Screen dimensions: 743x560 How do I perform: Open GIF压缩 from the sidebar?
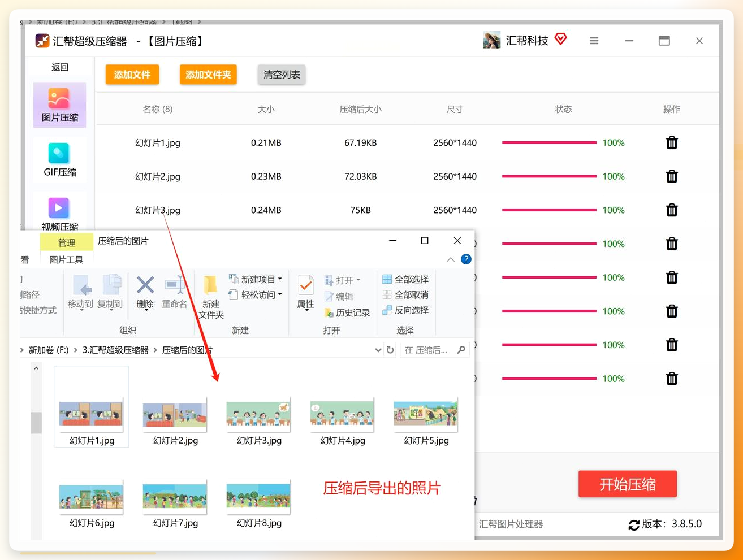(x=59, y=160)
